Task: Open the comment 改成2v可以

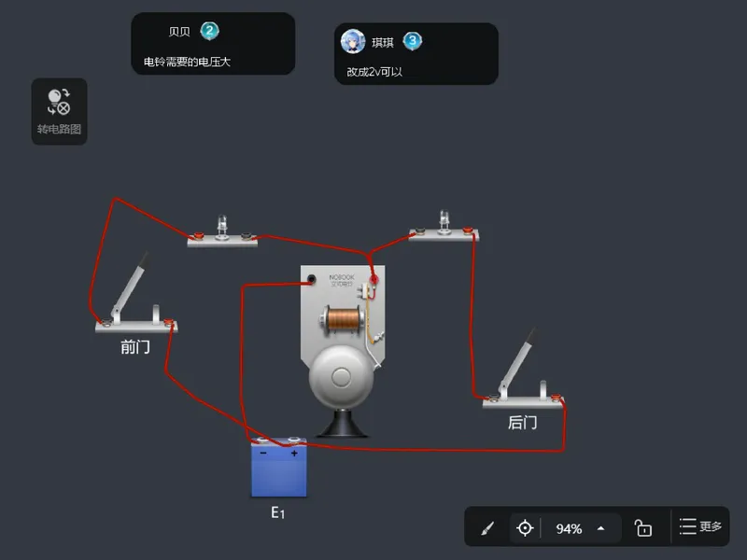Action: tap(374, 72)
